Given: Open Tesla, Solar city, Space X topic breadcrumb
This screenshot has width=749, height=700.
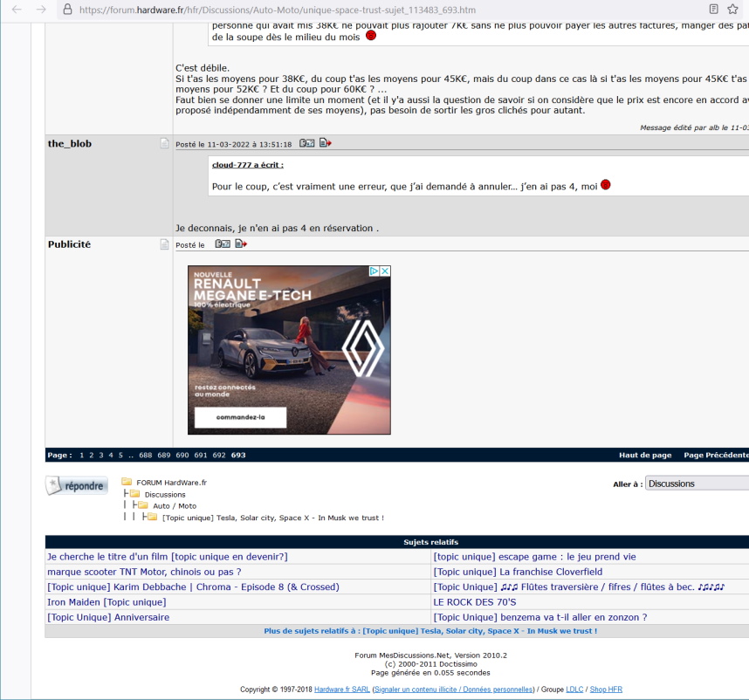Looking at the screenshot, I should pos(272,518).
